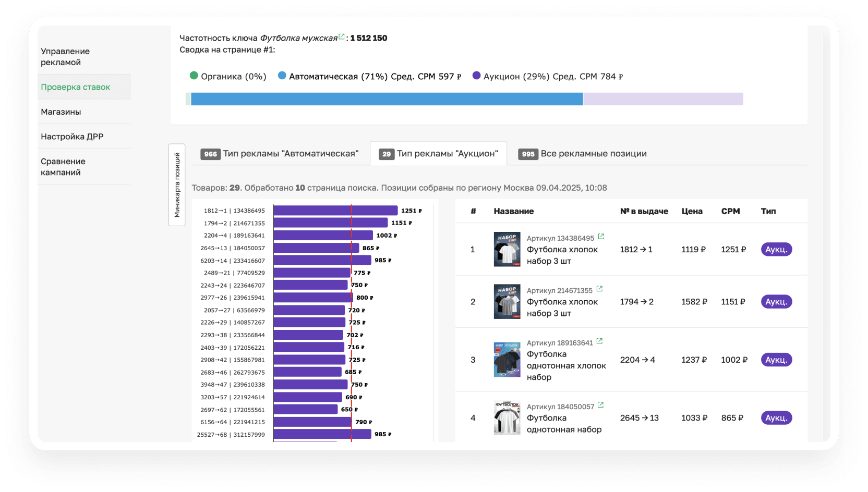Screen dimensions: 868x492
Task: Open external link icon beside Артикул 184050057
Action: [600, 405]
